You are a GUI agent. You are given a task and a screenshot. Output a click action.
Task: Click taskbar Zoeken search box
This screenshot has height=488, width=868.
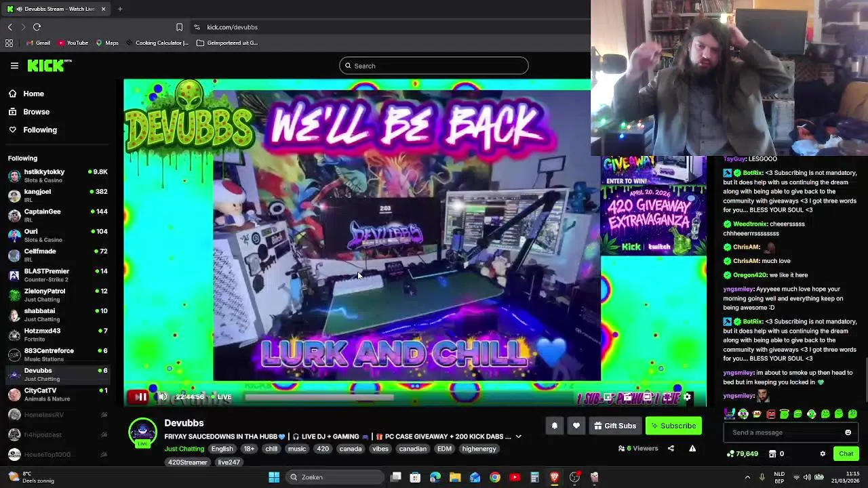pos(336,477)
